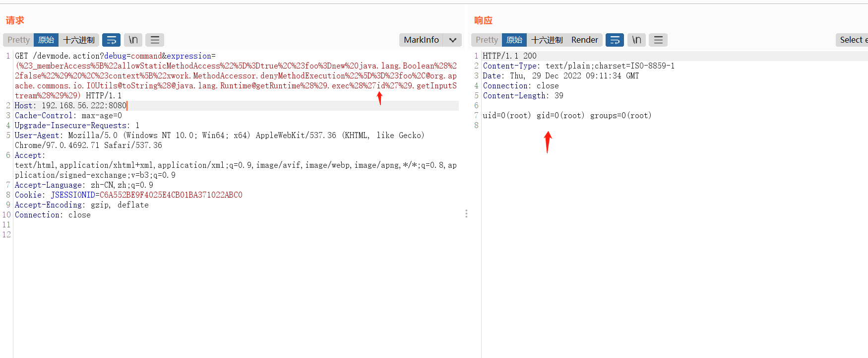Image resolution: width=868 pixels, height=358 pixels.
Task: Select response 原始 (Raw) tab
Action: coord(514,40)
